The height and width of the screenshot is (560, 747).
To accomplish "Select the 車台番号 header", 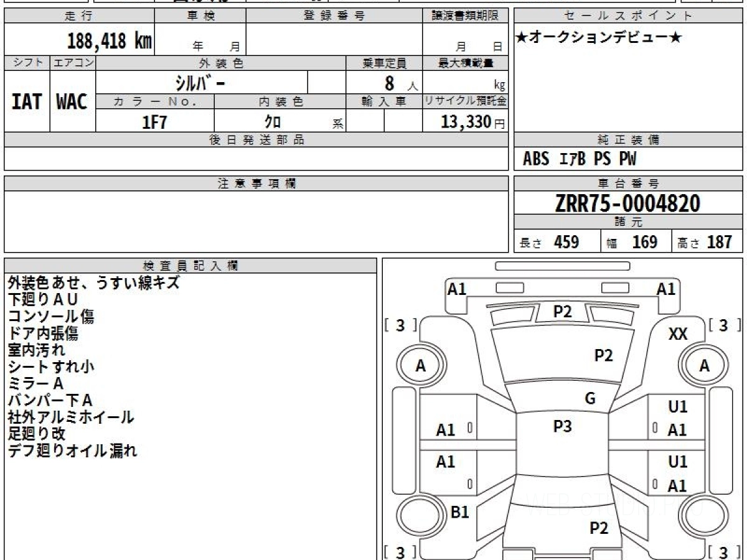I will coord(629,184).
